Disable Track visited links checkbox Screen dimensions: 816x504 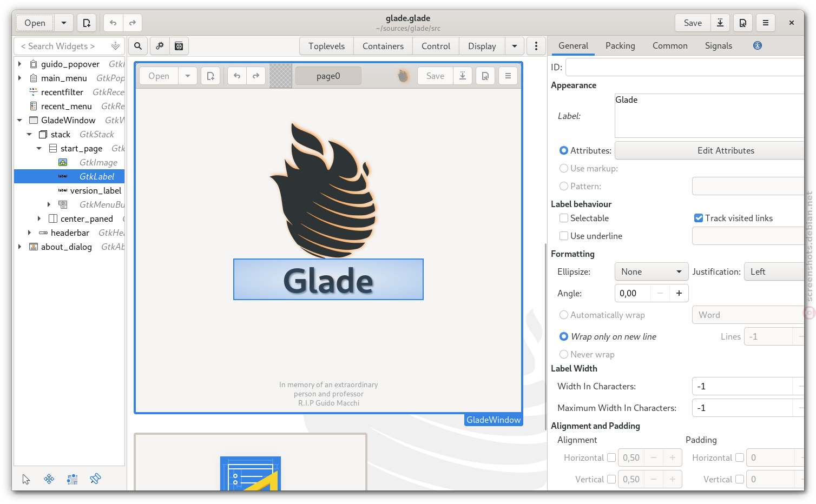(699, 218)
